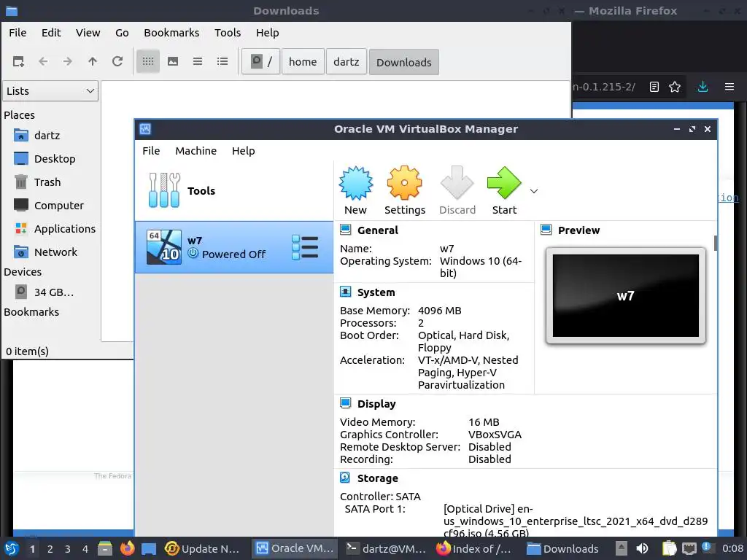
Task: Switch to Downloads taskbar entry
Action: (x=562, y=548)
